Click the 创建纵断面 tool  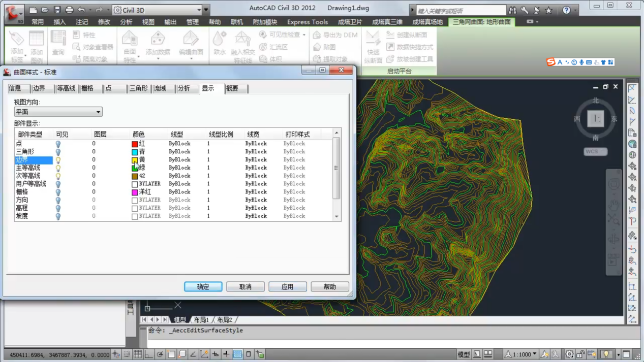407,35
